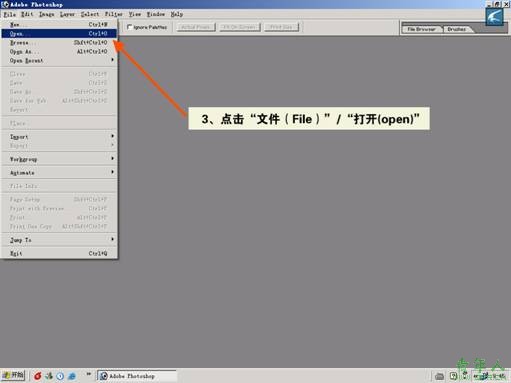Click the Fit On Screen button
Image resolution: width=511 pixels, height=383 pixels.
coord(240,27)
